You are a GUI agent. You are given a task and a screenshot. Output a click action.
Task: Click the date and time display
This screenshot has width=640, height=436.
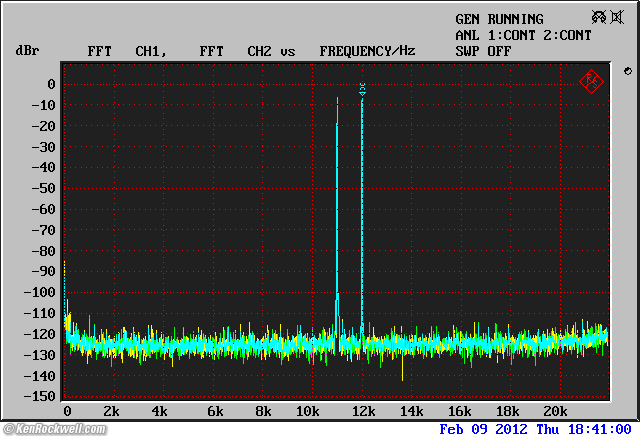click(x=535, y=428)
